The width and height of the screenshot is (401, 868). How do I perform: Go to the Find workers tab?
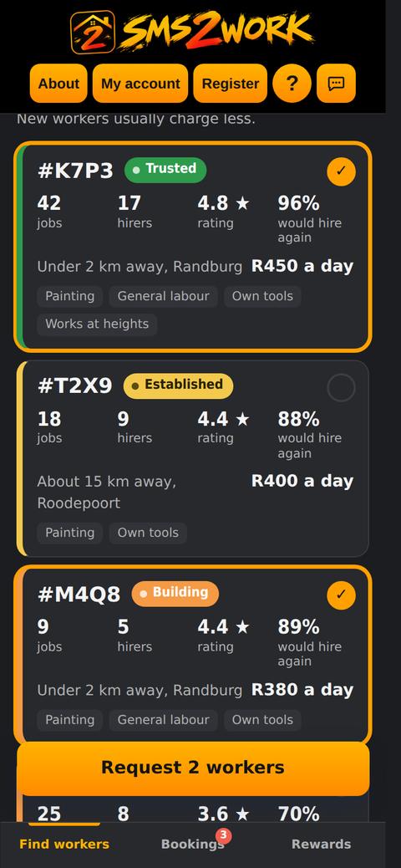pos(64,845)
